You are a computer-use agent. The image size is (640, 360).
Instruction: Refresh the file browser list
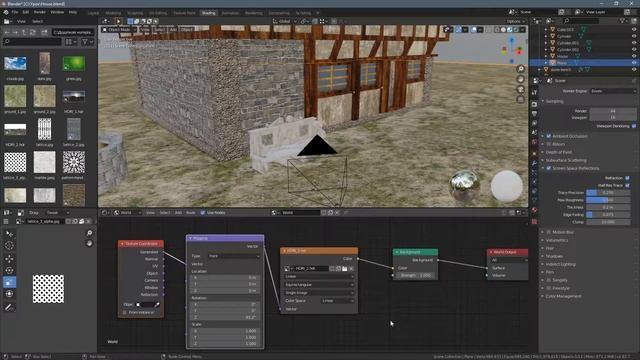tap(33, 32)
